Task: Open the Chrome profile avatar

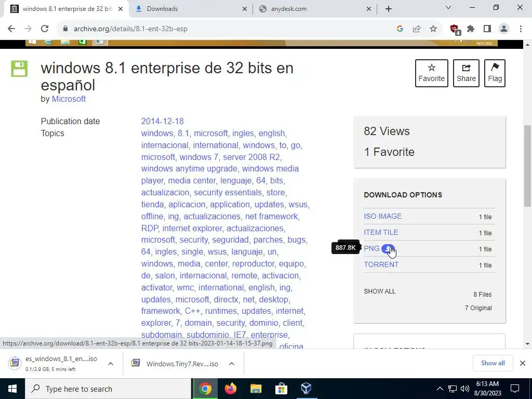Action: pyautogui.click(x=504, y=29)
